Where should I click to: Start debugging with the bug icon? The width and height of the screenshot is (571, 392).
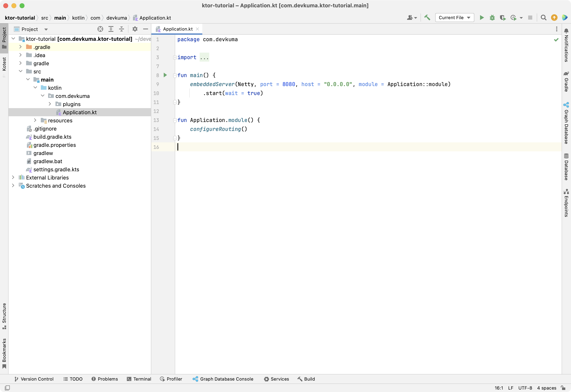492,18
